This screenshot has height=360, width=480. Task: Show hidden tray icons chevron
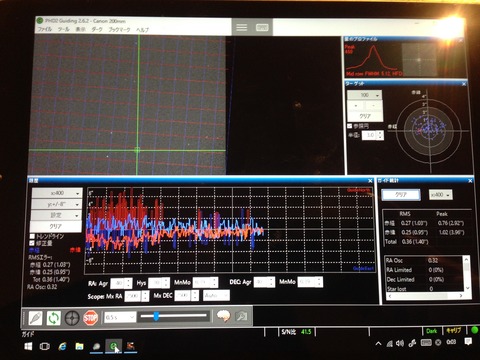point(378,343)
